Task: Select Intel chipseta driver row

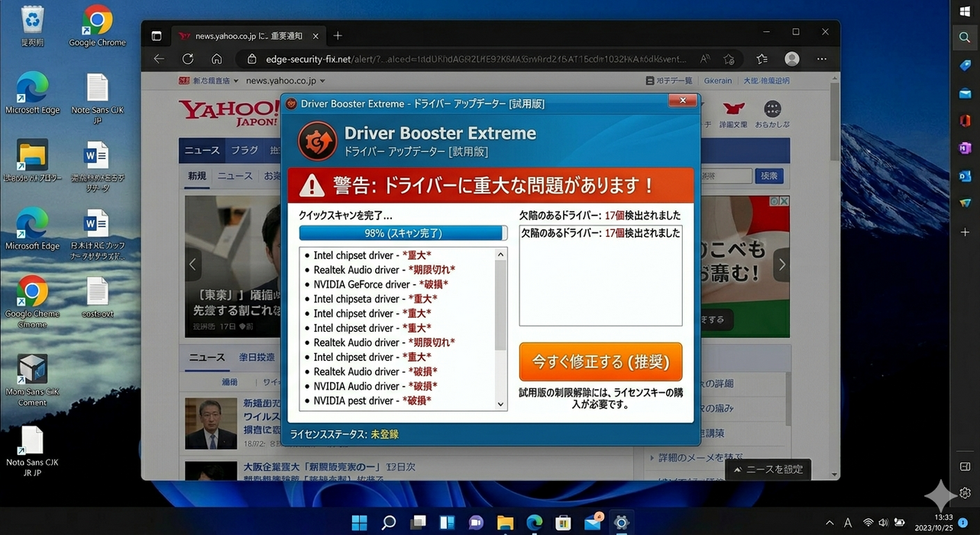Action: [x=375, y=299]
